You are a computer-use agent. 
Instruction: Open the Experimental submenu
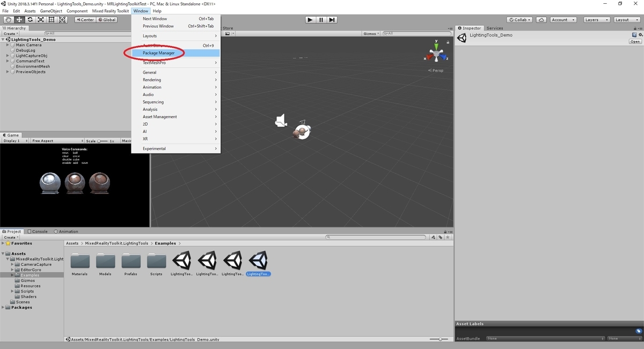(x=176, y=149)
